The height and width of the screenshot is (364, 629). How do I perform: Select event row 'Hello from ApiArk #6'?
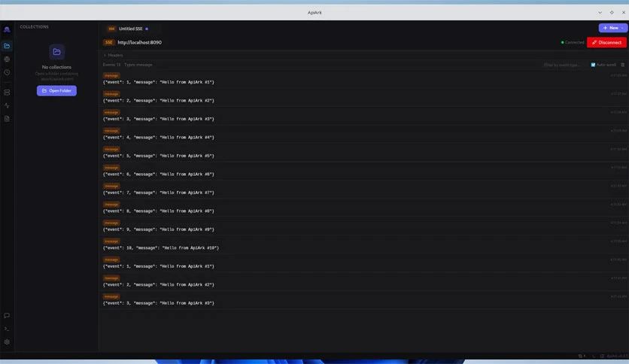364,171
